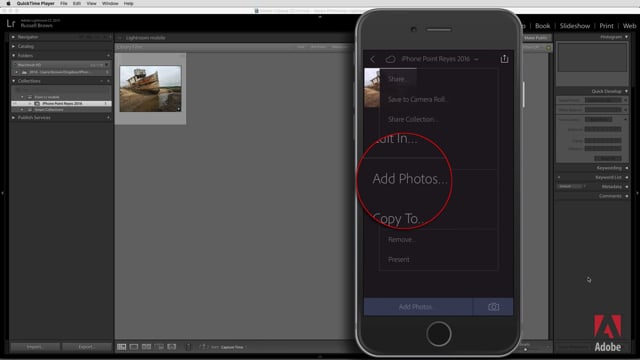Image resolution: width=640 pixels, height=360 pixels.
Task: Toggle the sort direction icon
Action: coord(203,347)
